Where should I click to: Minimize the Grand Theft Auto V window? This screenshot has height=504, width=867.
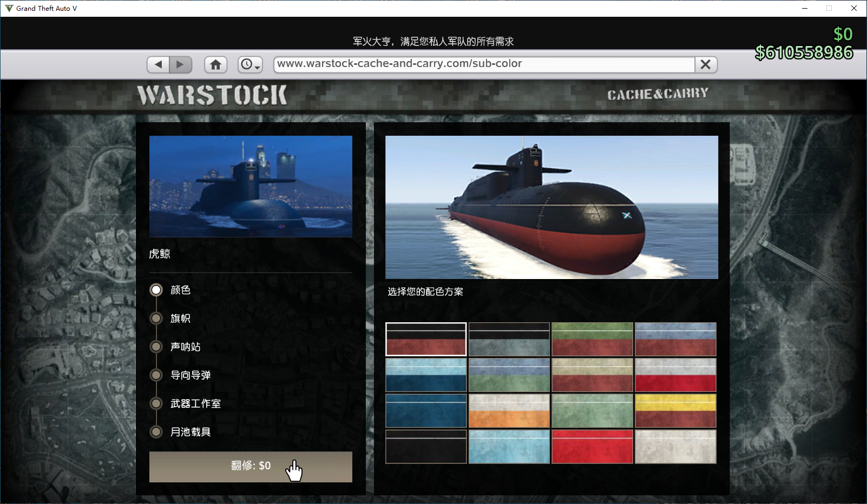805,8
